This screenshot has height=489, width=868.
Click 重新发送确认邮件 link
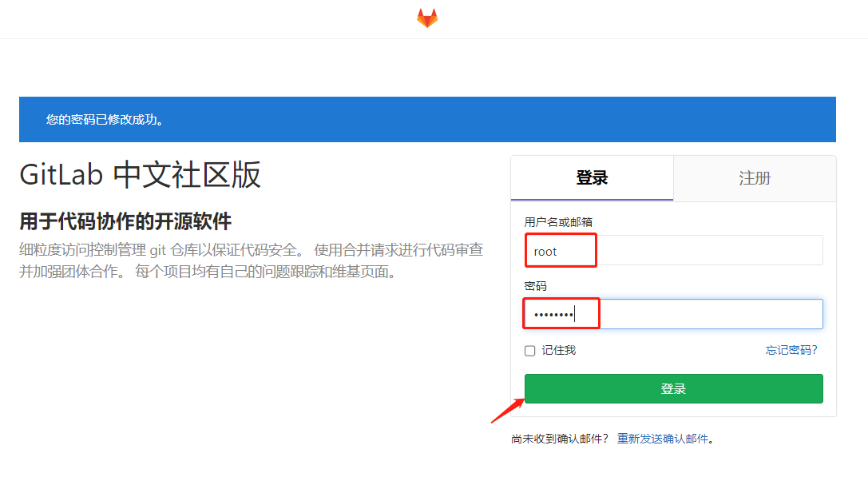tap(663, 439)
